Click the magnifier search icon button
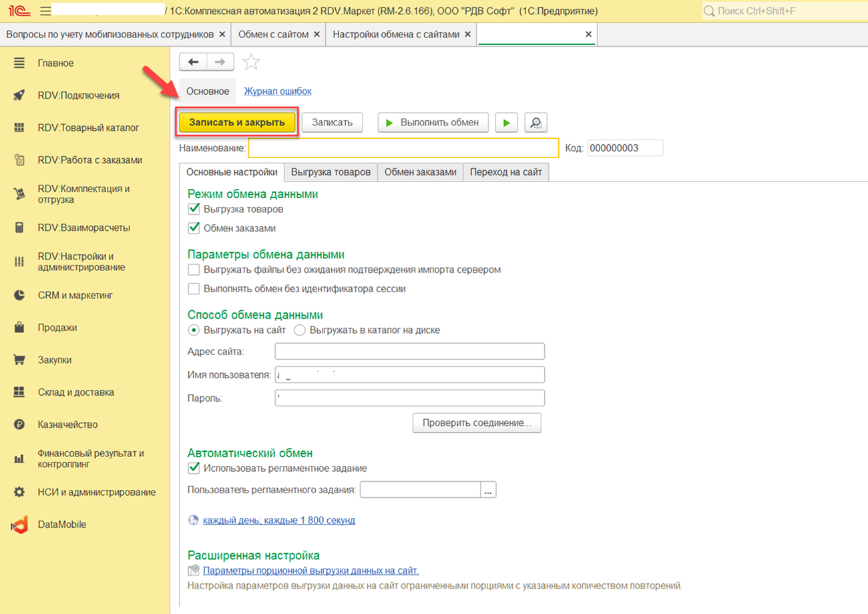 point(535,123)
